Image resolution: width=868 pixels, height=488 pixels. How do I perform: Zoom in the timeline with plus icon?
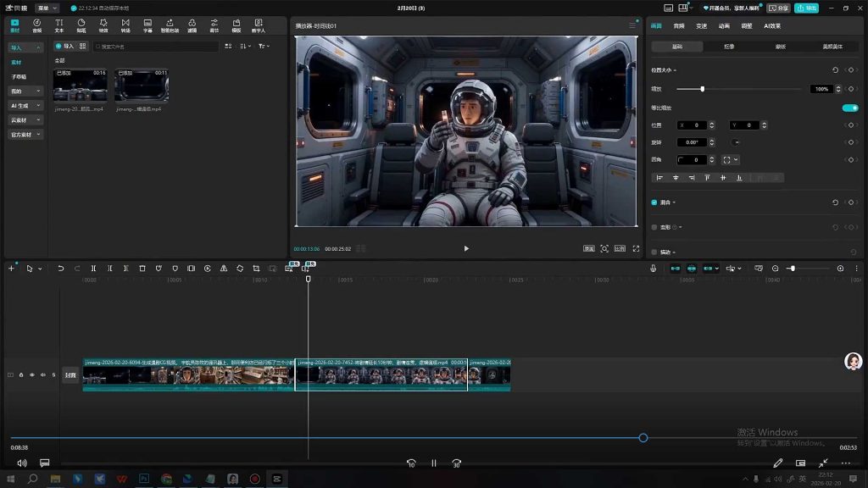click(x=840, y=269)
